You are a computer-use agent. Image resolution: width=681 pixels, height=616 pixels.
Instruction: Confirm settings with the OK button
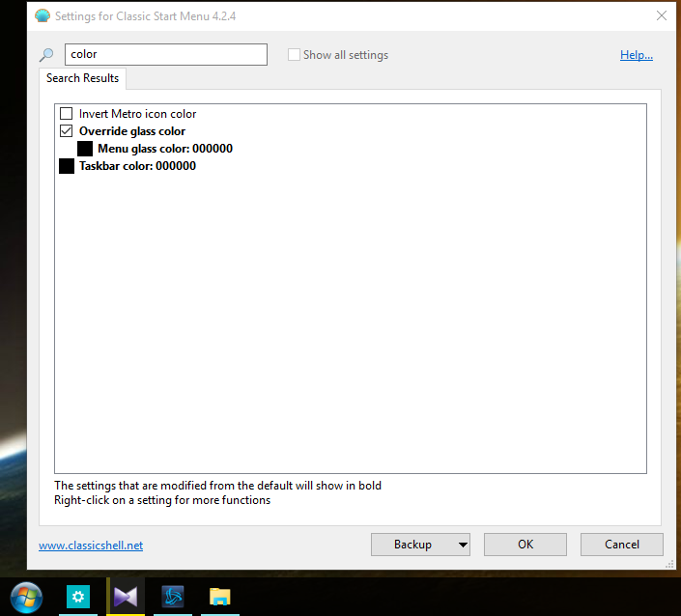pos(525,545)
